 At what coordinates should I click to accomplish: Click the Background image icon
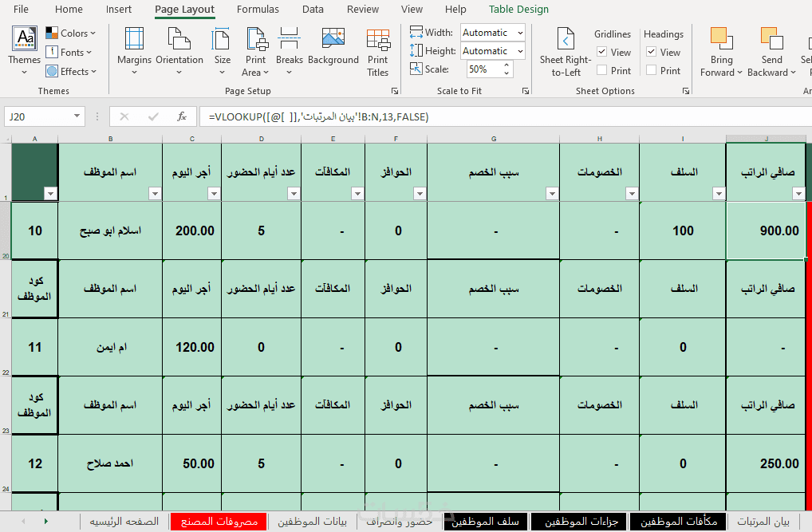coord(333,39)
